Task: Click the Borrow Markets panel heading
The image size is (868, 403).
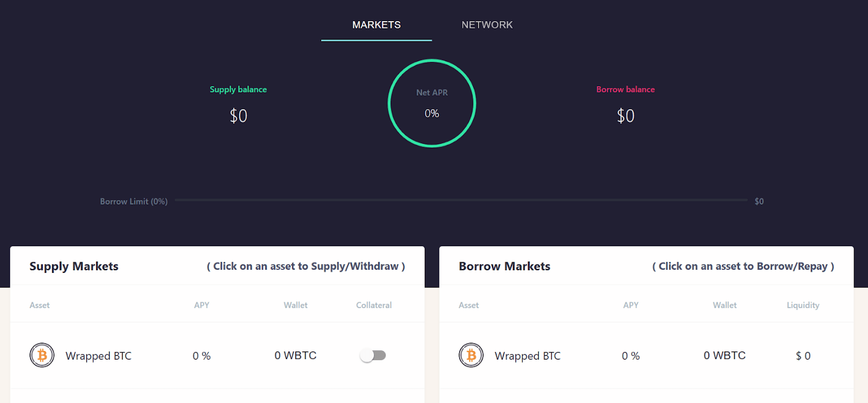Action: 504,266
